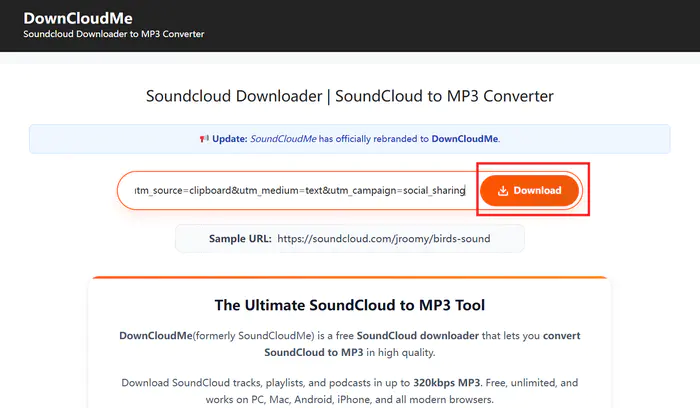Screen dimensions: 700x408
Task: Select the sample URL soundcloud.com/jroomy/birds-sound
Action: pyautogui.click(x=384, y=239)
